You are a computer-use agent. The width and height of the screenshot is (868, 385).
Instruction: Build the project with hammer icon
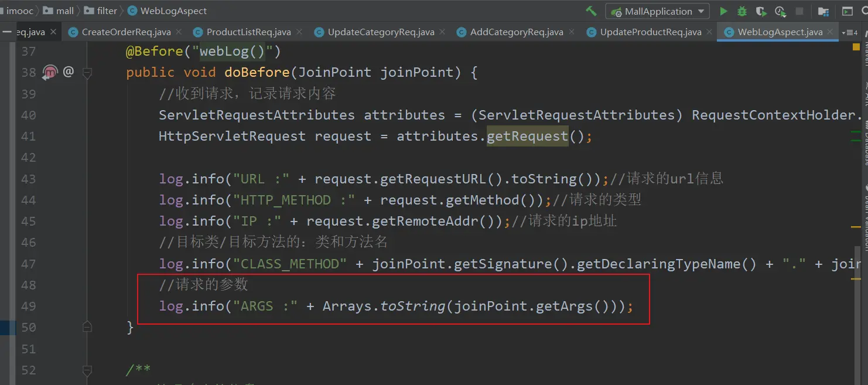(592, 11)
